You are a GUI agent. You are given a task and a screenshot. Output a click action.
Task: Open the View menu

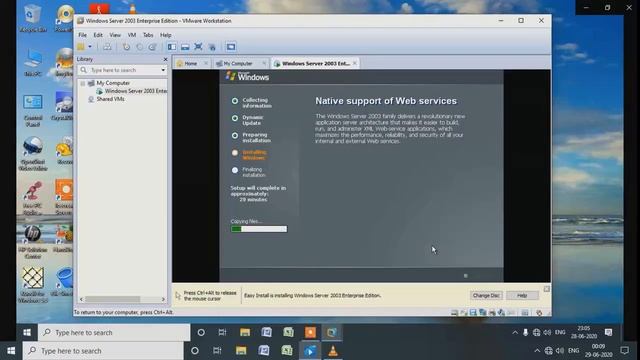click(x=115, y=35)
